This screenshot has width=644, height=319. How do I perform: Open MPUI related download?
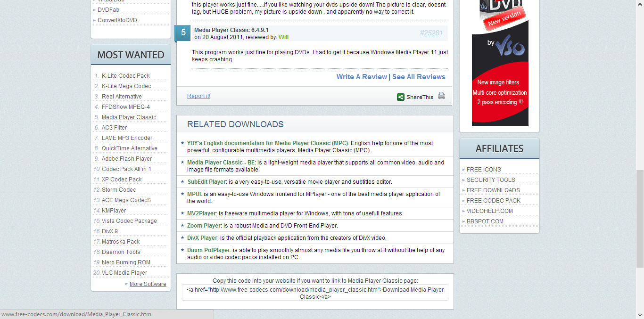coord(194,194)
